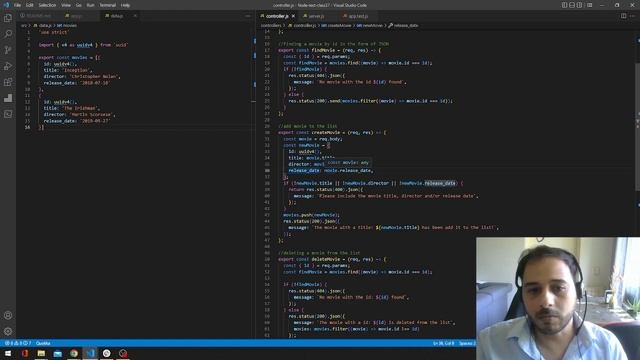Switch to the server.js tab
640x360 pixels.
click(316, 16)
